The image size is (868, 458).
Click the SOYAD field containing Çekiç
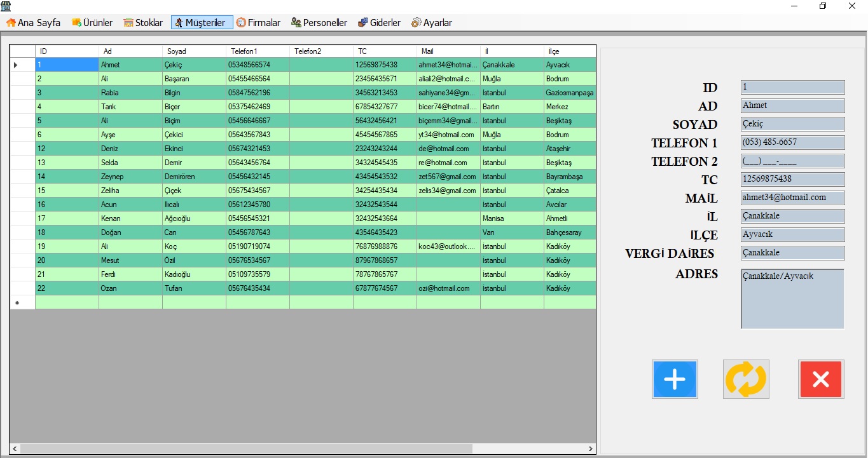pyautogui.click(x=792, y=125)
